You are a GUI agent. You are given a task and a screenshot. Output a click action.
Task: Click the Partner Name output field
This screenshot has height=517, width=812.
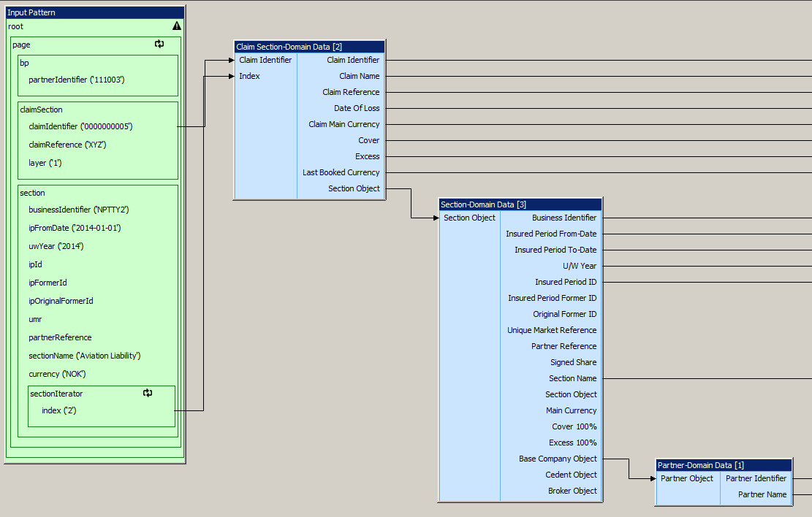point(762,494)
